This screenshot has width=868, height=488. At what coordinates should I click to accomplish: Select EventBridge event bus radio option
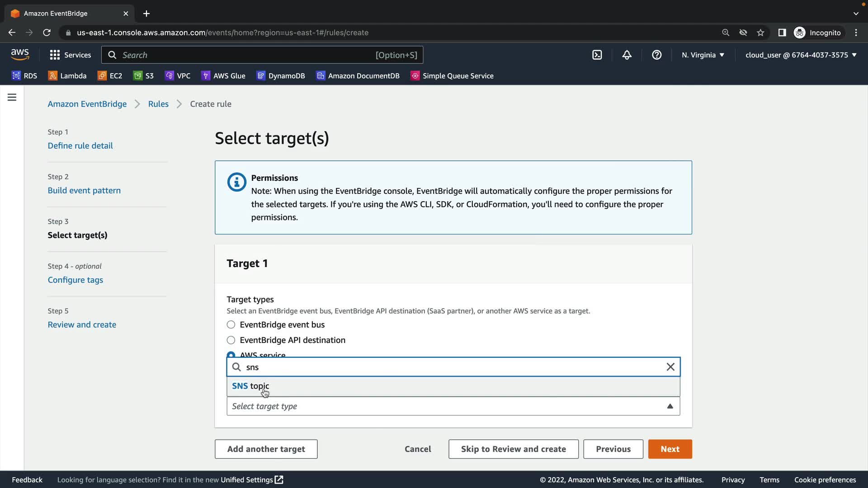[231, 325]
